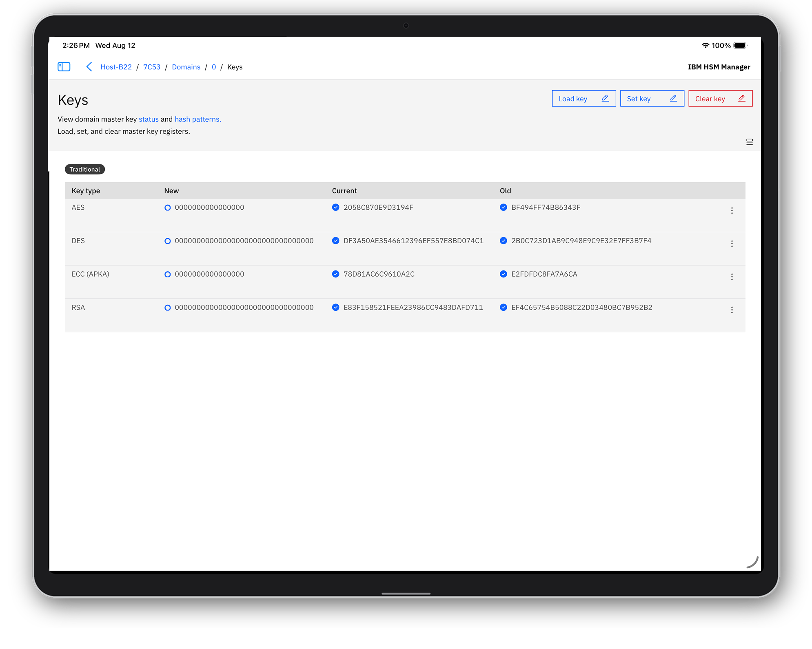Click the Keys breadcrumb label
Image resolution: width=812 pixels, height=649 pixels.
coord(235,67)
